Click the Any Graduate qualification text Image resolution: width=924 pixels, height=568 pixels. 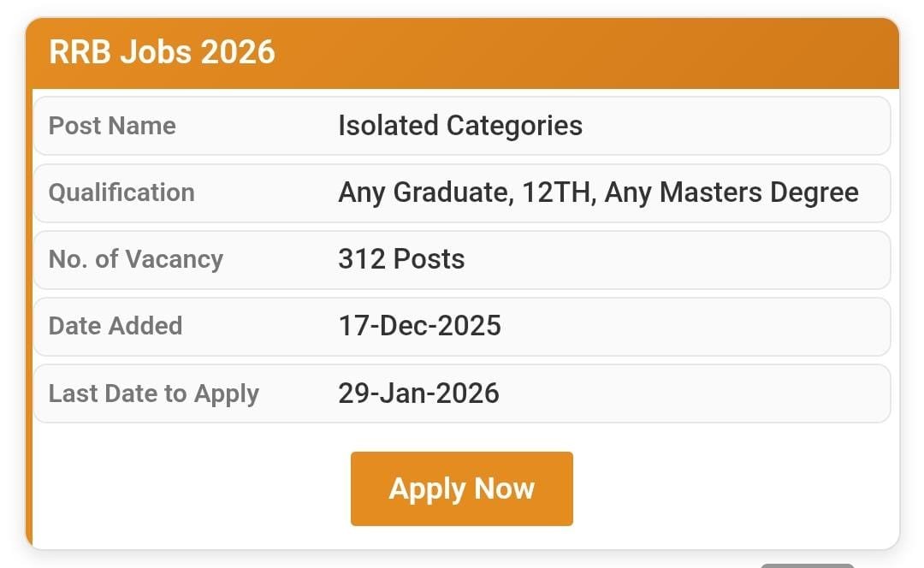click(x=423, y=192)
